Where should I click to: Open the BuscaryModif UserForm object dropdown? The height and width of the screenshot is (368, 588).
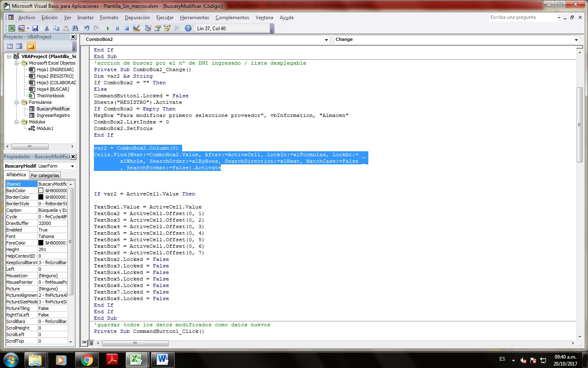click(x=72, y=166)
